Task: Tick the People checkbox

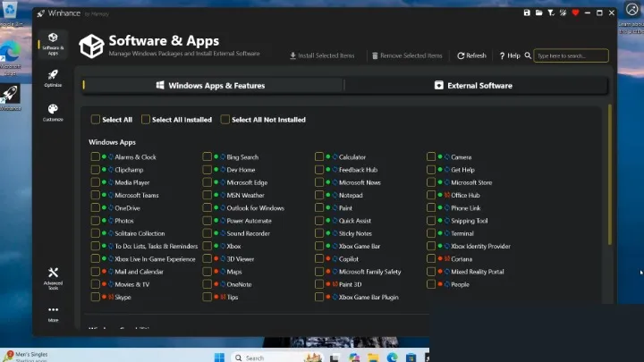Action: [x=431, y=284]
